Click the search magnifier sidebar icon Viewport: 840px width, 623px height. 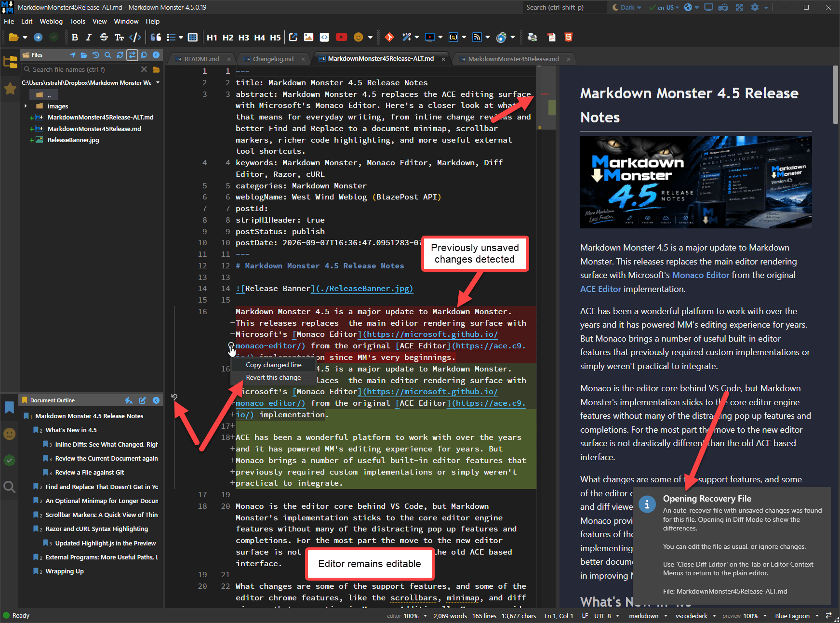(x=9, y=487)
